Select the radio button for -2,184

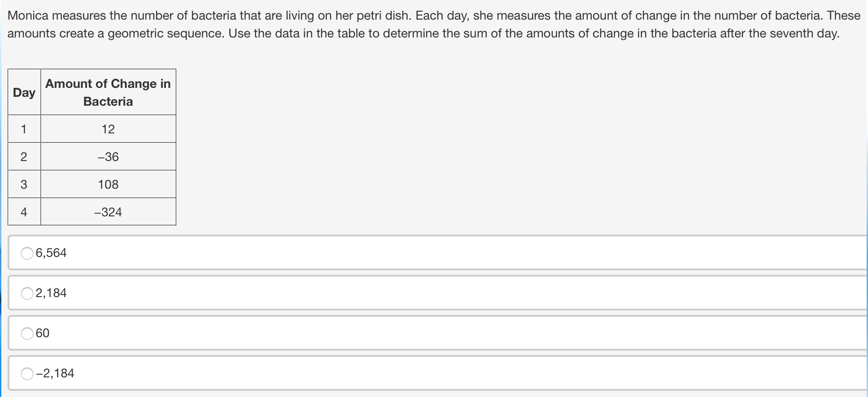[x=27, y=373]
